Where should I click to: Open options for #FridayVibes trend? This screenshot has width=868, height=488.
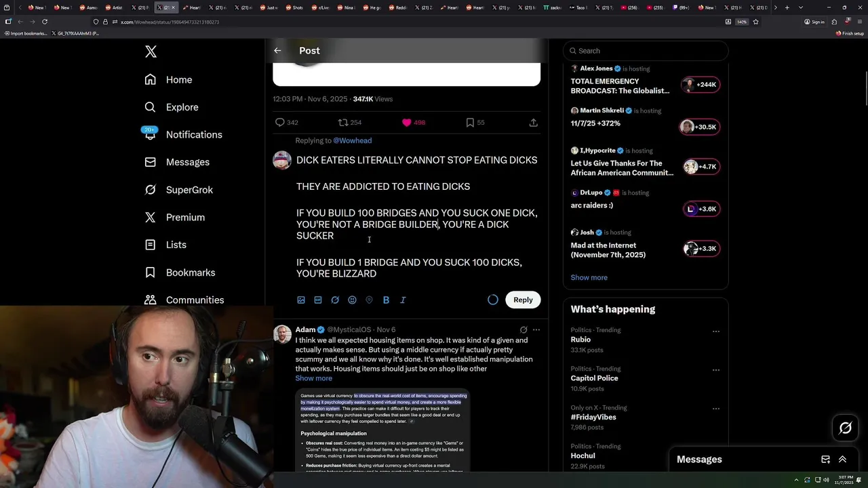[715, 409]
